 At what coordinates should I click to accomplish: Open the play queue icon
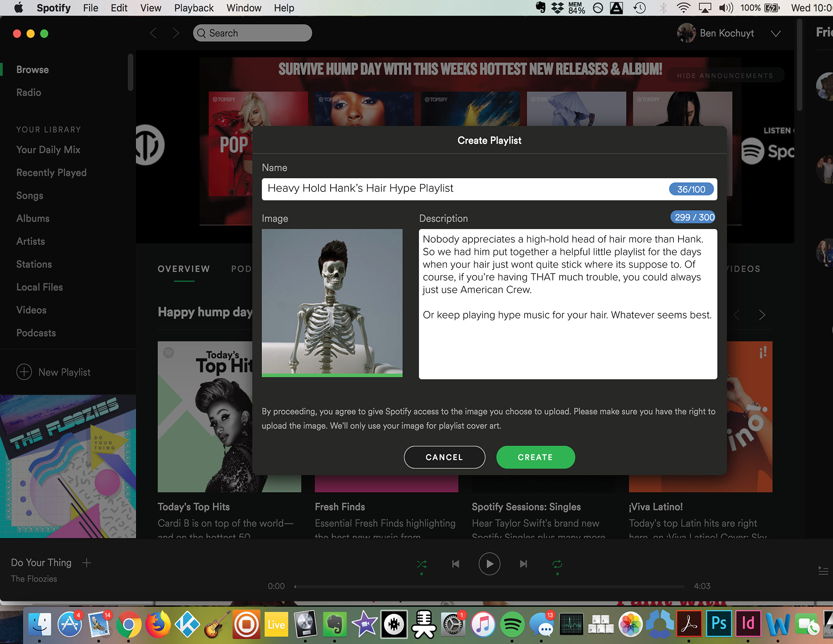pyautogui.click(x=823, y=570)
